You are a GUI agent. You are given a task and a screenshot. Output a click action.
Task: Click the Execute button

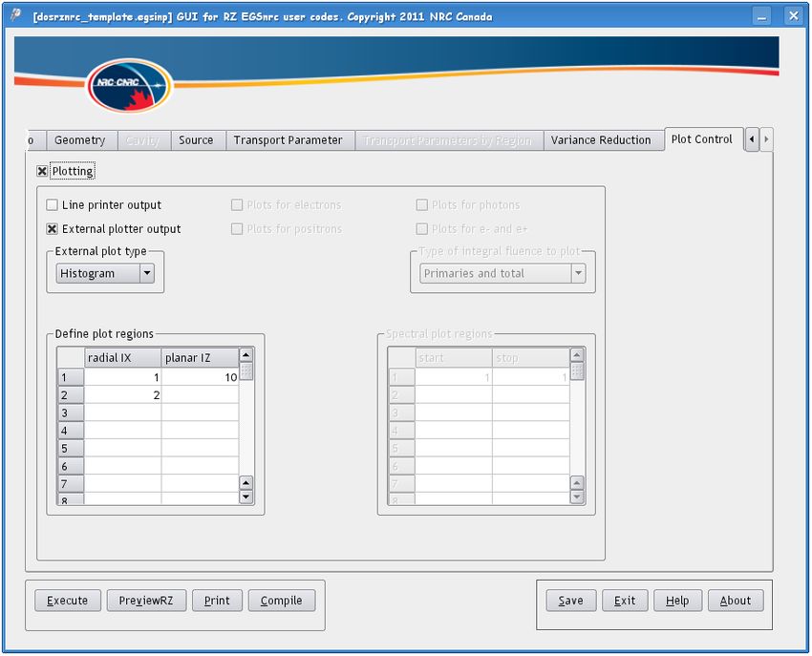[68, 601]
